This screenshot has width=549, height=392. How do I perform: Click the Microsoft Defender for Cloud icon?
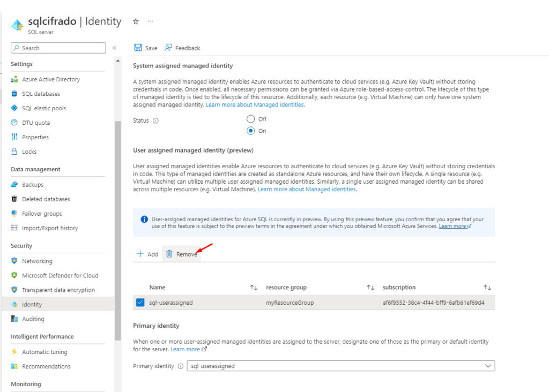(x=14, y=275)
